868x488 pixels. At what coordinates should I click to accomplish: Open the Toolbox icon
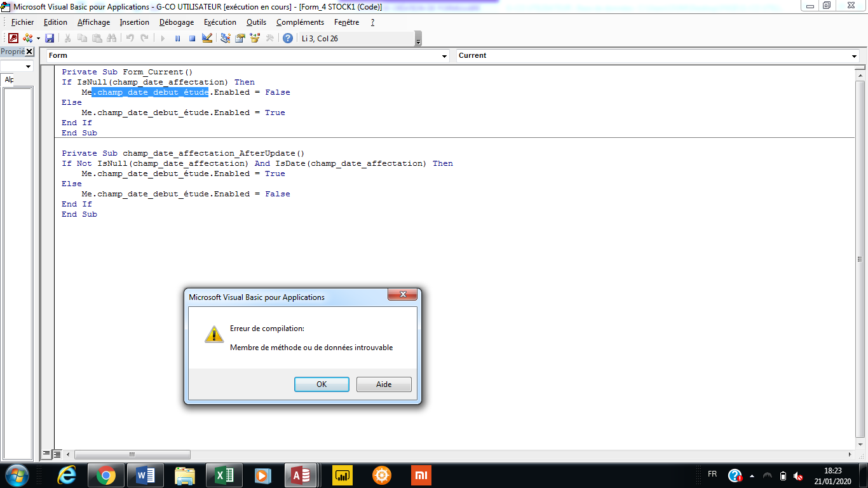click(270, 38)
